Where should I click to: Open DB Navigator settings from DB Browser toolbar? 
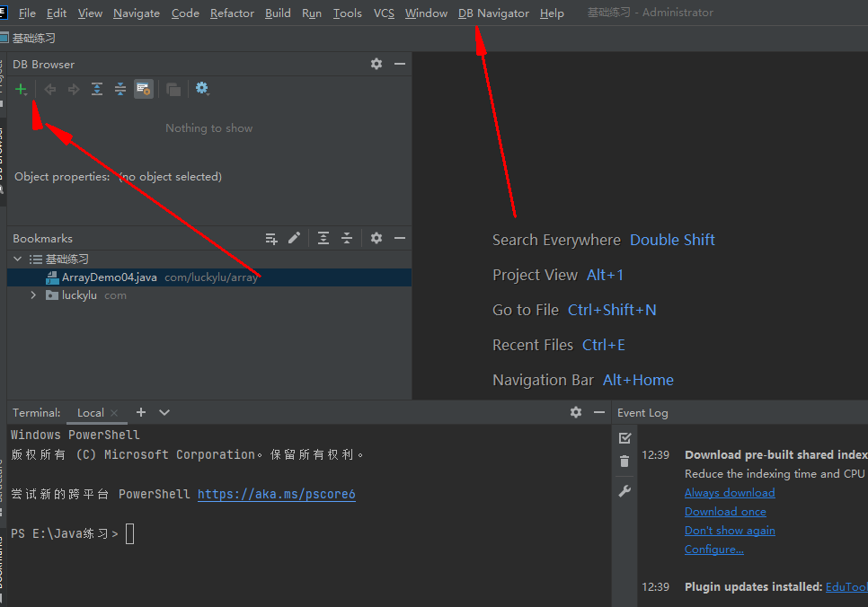click(x=202, y=89)
